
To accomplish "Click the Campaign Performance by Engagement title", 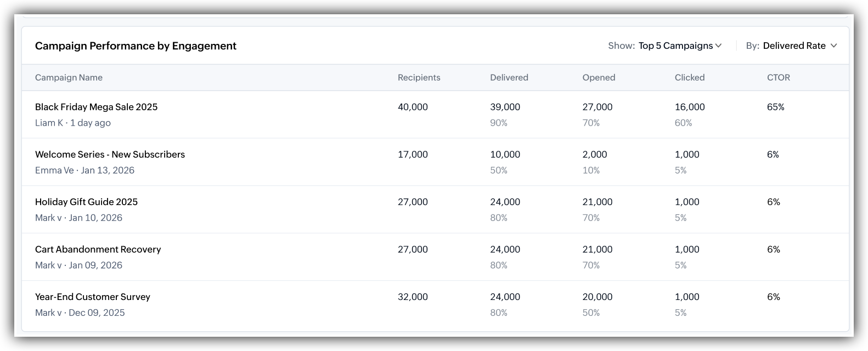I will [x=136, y=46].
